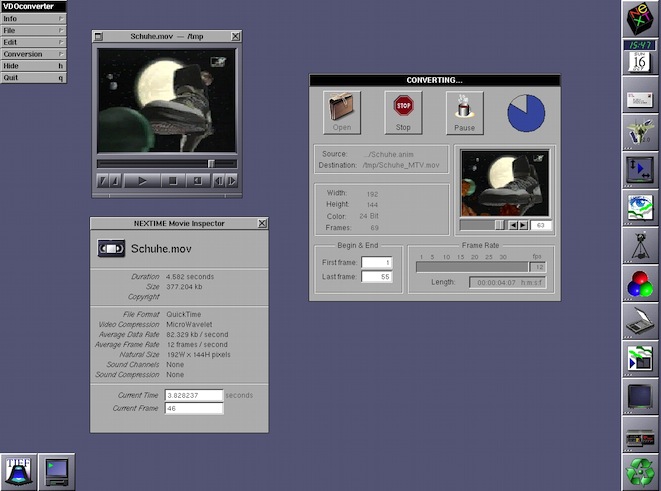Click the videocassette icon beside Schuhe.mov
661x491 pixels.
coord(111,248)
